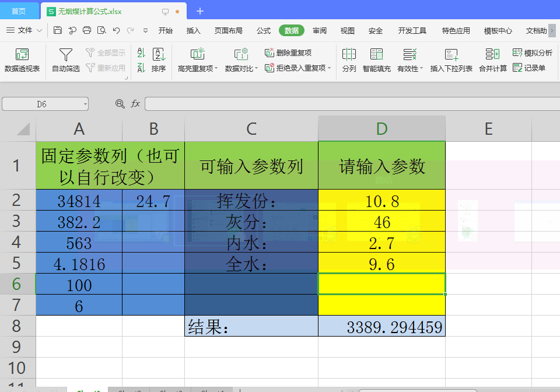Switch to the 特色应用 ribbon tab
The height and width of the screenshot is (392, 560).
pyautogui.click(x=456, y=31)
